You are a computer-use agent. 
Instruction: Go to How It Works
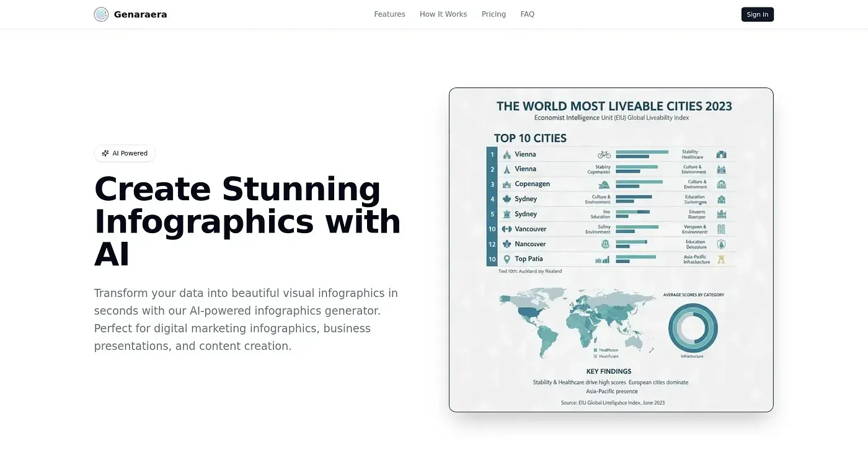pos(443,14)
